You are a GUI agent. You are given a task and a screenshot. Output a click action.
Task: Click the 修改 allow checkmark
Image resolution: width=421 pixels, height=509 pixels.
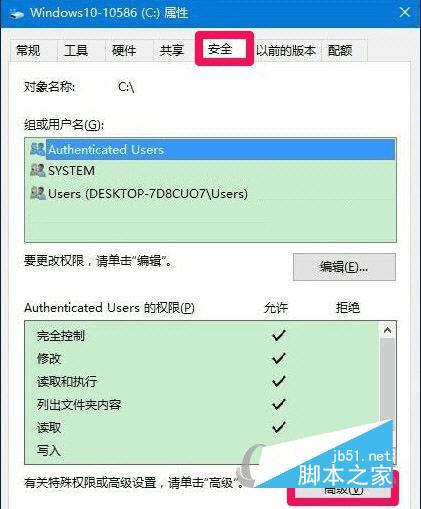click(278, 358)
